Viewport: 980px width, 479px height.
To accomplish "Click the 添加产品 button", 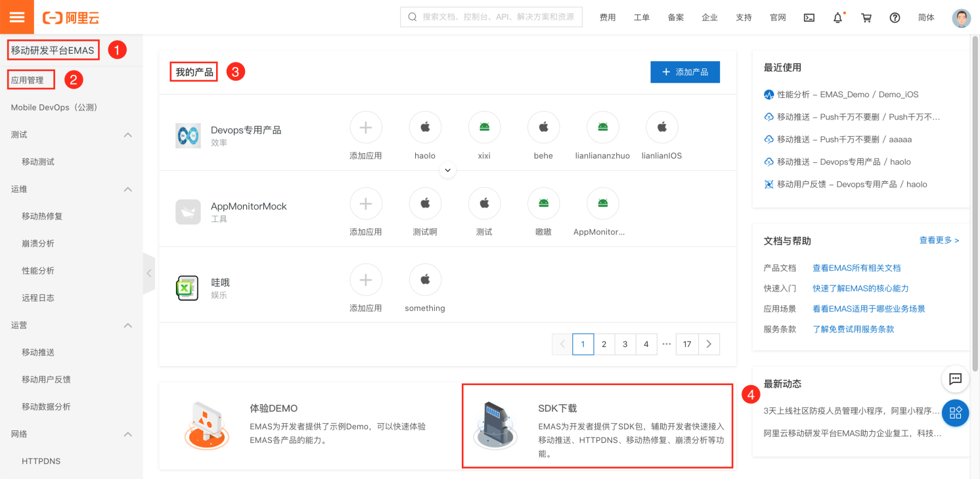I will [685, 72].
